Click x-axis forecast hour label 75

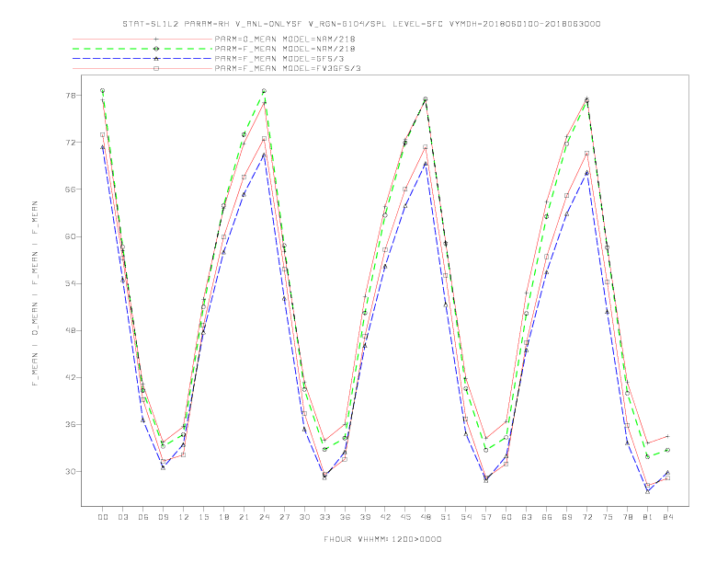608,517
